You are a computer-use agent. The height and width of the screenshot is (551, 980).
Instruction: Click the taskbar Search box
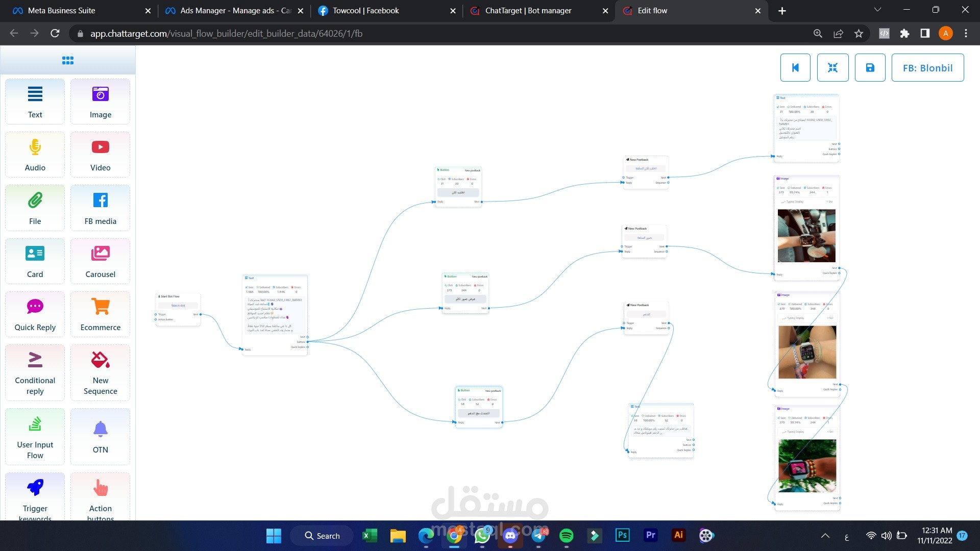tap(322, 536)
